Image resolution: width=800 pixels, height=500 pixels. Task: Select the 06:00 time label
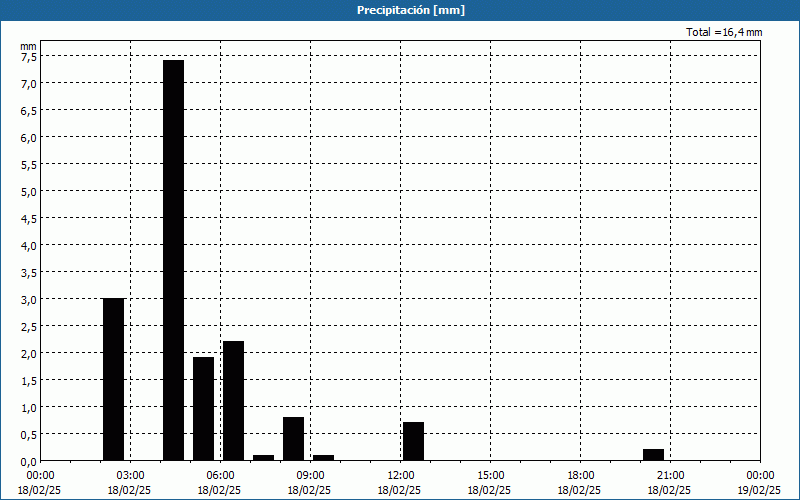tap(220, 476)
